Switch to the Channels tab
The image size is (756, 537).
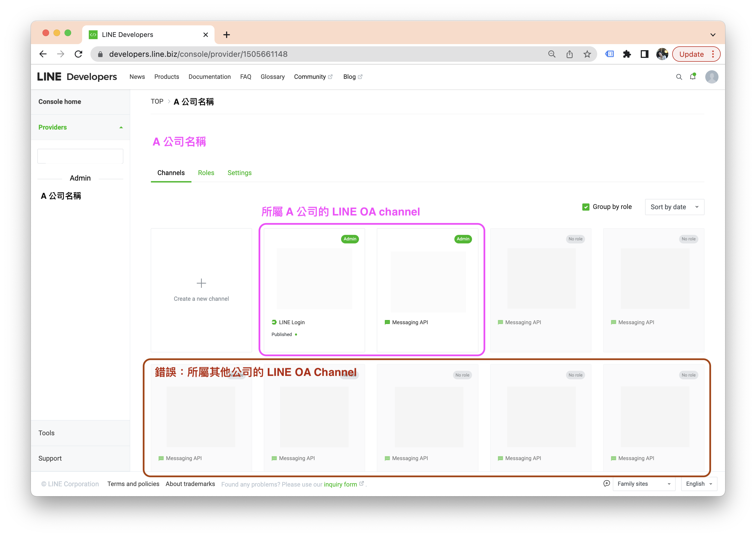(x=171, y=173)
